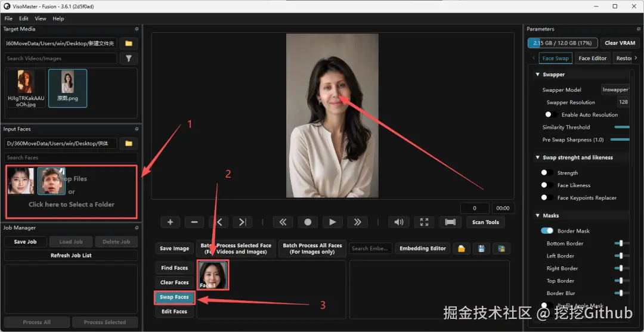Undock the Input Faces panel
Screen dimensions: 644x332
(137, 129)
